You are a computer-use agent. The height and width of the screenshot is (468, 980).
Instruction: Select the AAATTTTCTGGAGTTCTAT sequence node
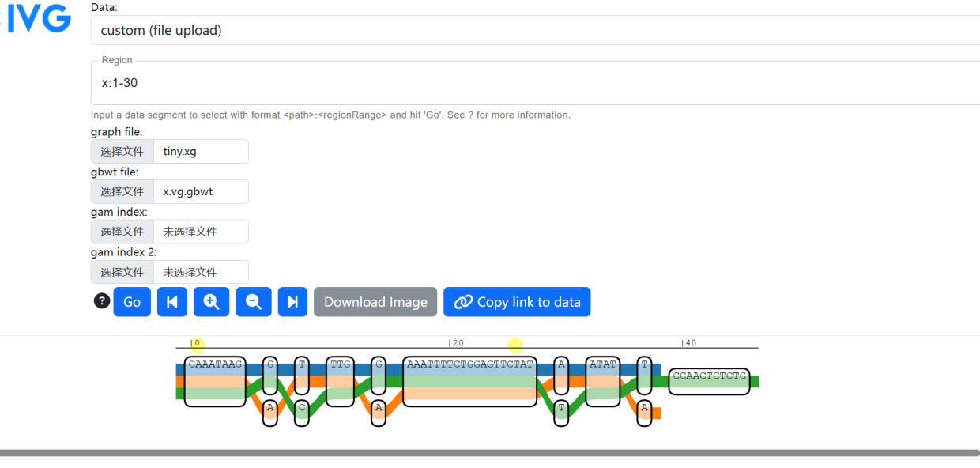pyautogui.click(x=469, y=381)
